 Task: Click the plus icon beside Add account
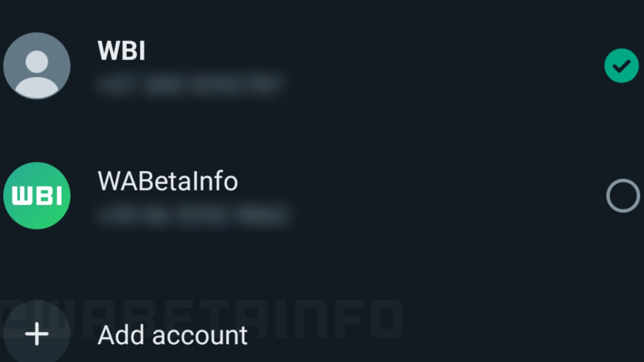click(x=37, y=334)
